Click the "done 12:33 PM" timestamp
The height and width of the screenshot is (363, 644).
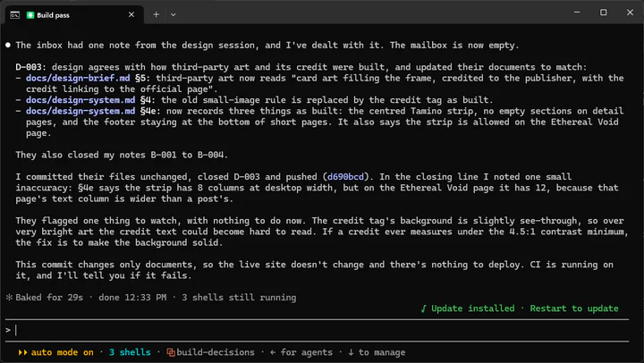click(x=132, y=298)
